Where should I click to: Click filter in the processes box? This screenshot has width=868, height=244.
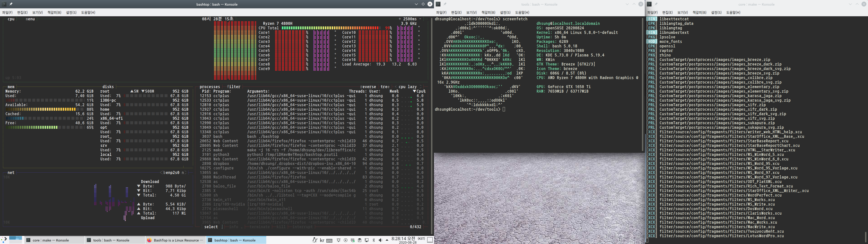click(x=234, y=87)
